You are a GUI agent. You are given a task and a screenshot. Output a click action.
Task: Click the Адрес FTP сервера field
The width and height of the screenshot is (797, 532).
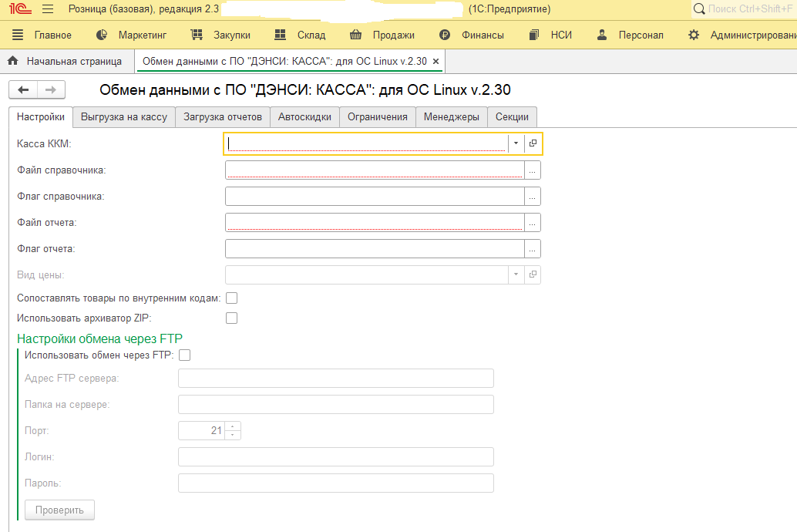tap(336, 379)
